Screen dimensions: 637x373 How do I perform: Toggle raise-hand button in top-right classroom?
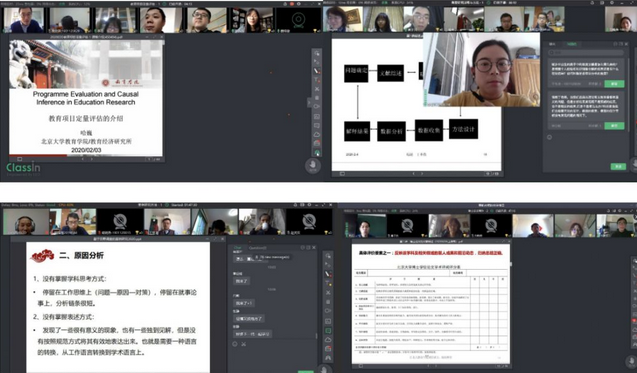pos(634,163)
